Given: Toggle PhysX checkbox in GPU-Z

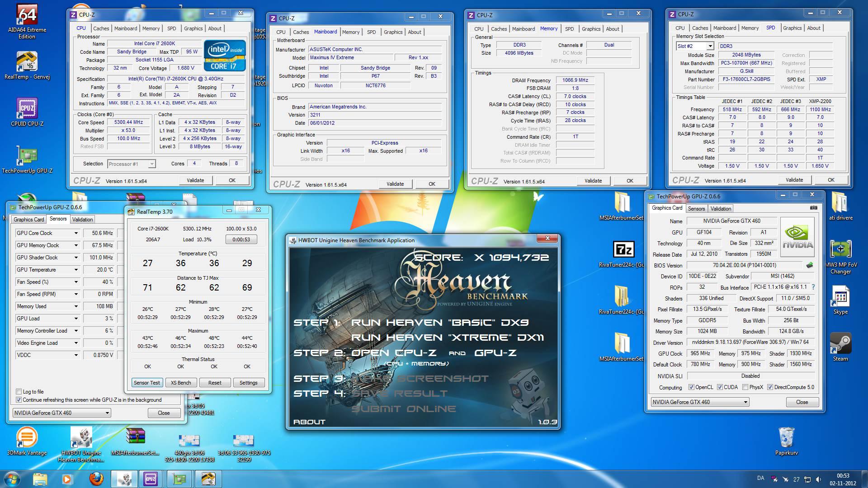Looking at the screenshot, I should (x=745, y=387).
